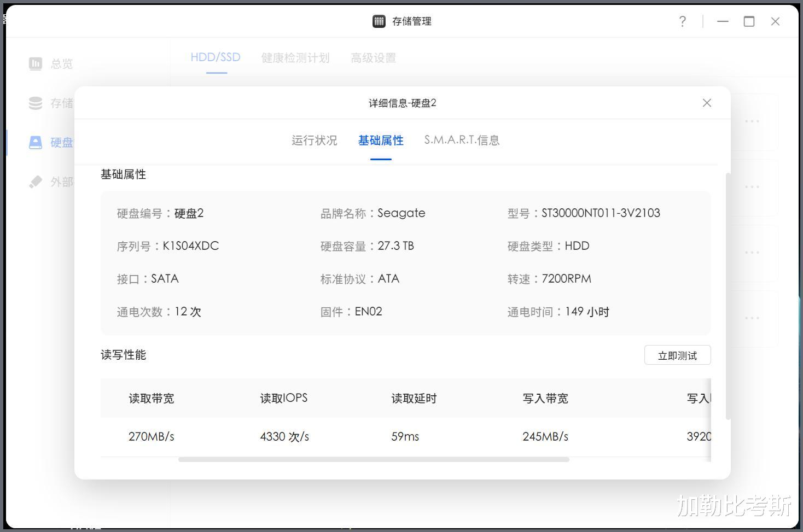This screenshot has height=532, width=803.
Task: Click the 4330 次/s read IOPS cell
Action: coord(284,437)
